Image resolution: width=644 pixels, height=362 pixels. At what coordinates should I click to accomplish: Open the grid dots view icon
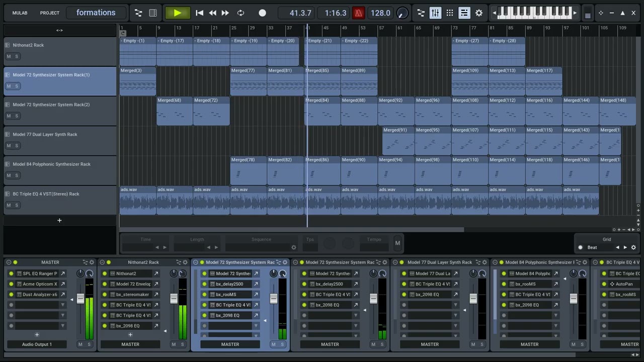450,13
